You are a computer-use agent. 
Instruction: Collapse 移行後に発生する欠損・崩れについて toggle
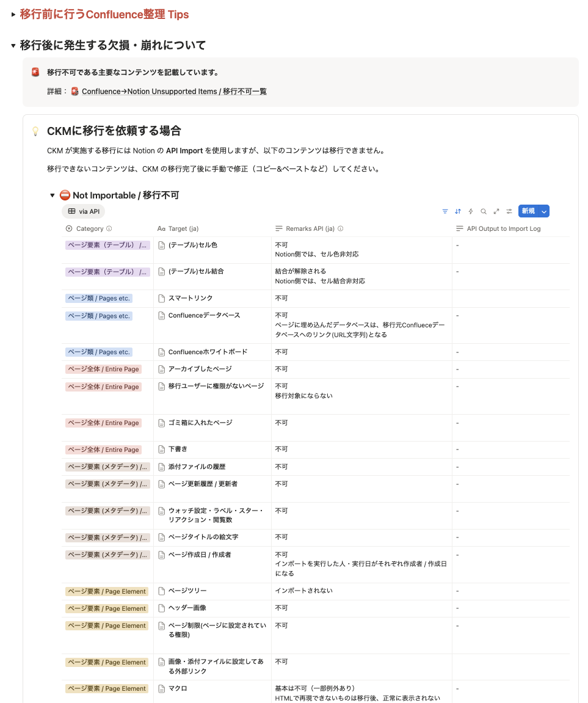(x=13, y=46)
